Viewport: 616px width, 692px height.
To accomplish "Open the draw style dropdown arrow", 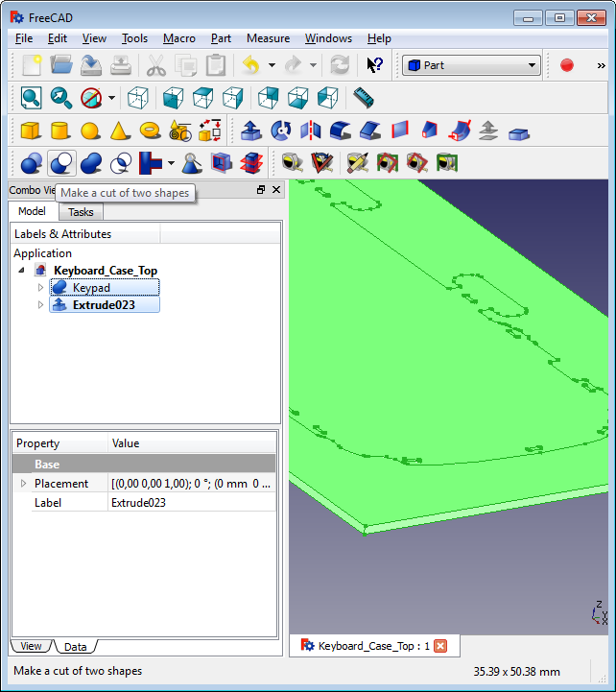I will (111, 98).
